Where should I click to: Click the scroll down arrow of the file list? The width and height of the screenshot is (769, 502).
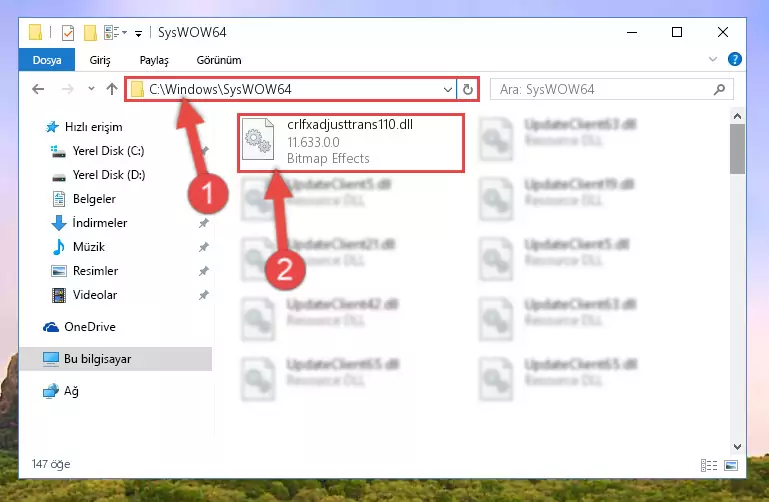pos(737,447)
